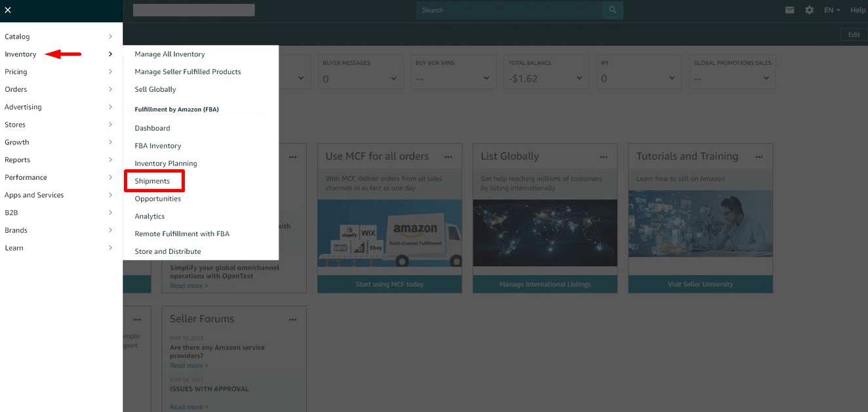
Task: Click Start using MCF today
Action: point(389,284)
